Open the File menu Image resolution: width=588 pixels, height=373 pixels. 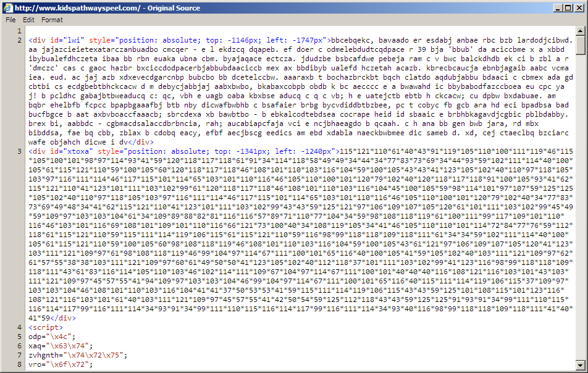10,20
